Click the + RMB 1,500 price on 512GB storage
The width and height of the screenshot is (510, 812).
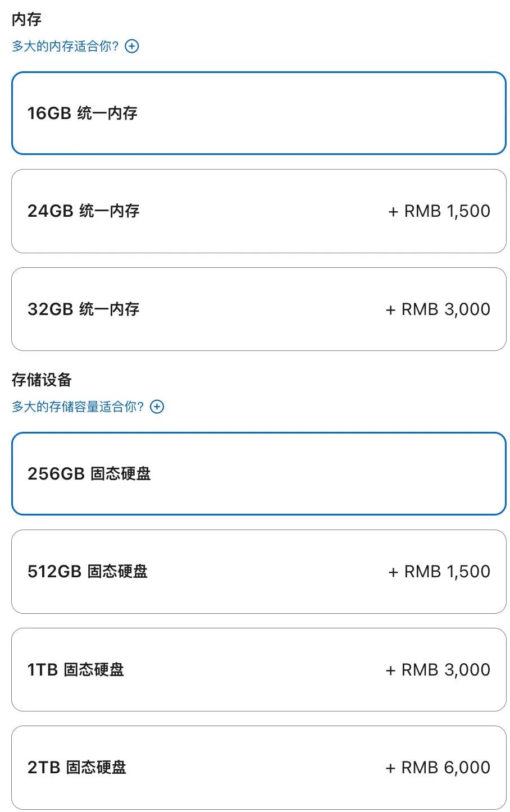(x=439, y=572)
